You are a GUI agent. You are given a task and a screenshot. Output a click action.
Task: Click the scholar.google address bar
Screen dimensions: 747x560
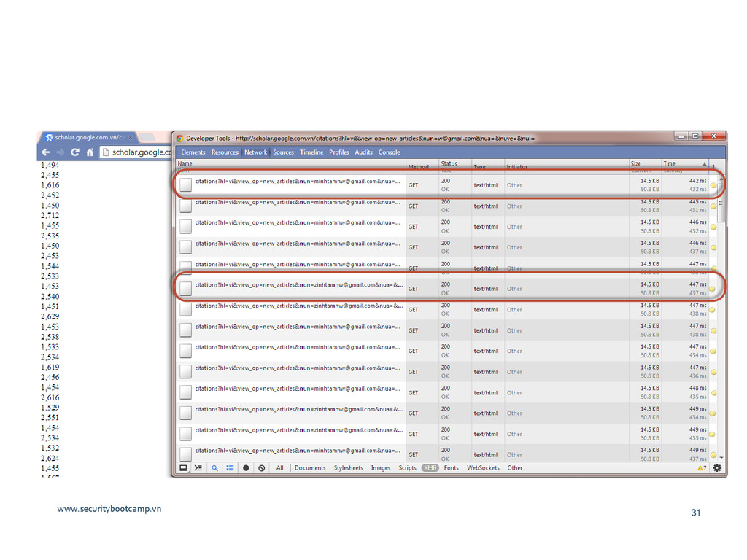(x=136, y=152)
